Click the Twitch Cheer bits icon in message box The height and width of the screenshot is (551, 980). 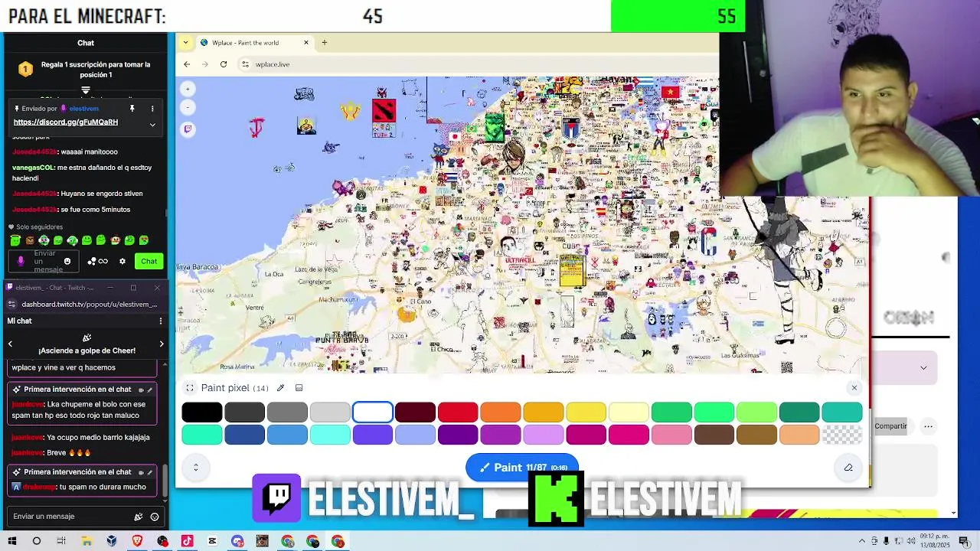pos(139,517)
